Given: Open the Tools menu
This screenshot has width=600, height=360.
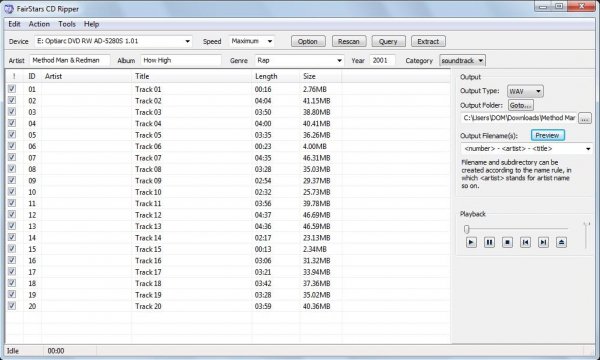Looking at the screenshot, I should 67,24.
